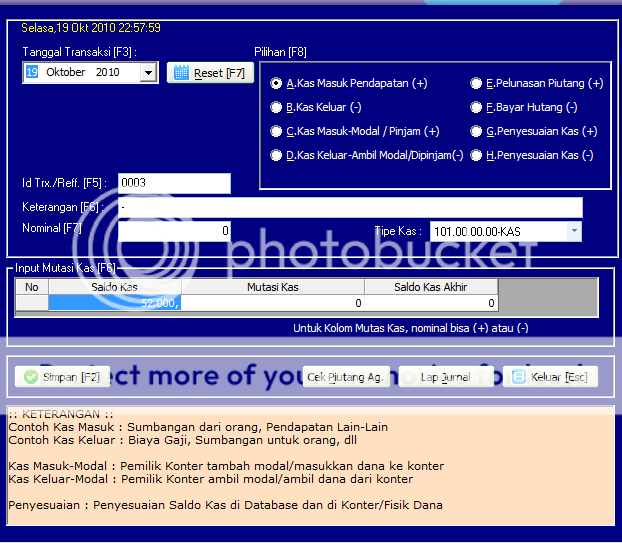622x543 pixels.
Task: Click the Simpan [F2] button label
Action: tap(71, 377)
